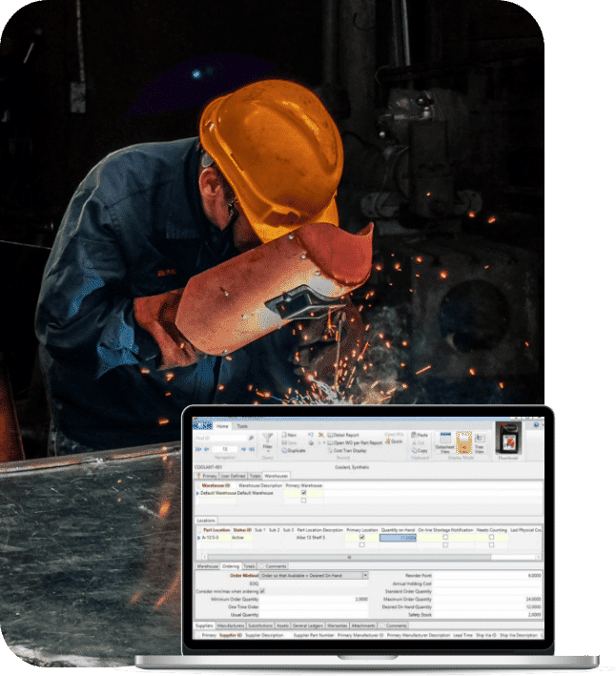Switch to the Tools ribbon tab
Viewport: 616px width, 676px height.
[242, 426]
